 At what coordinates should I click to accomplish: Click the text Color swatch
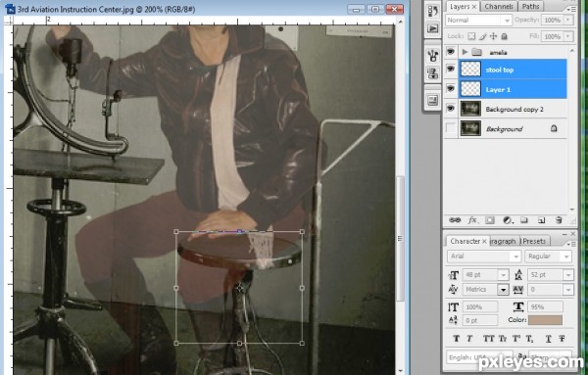(545, 320)
